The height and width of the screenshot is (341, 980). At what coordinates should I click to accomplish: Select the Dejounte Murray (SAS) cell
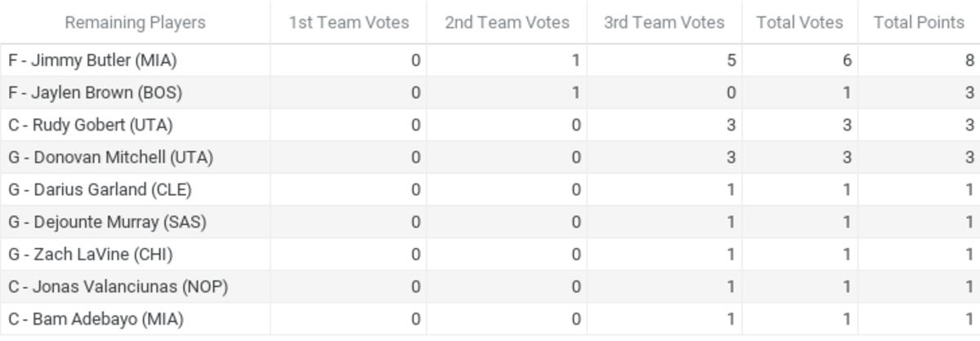pos(107,222)
